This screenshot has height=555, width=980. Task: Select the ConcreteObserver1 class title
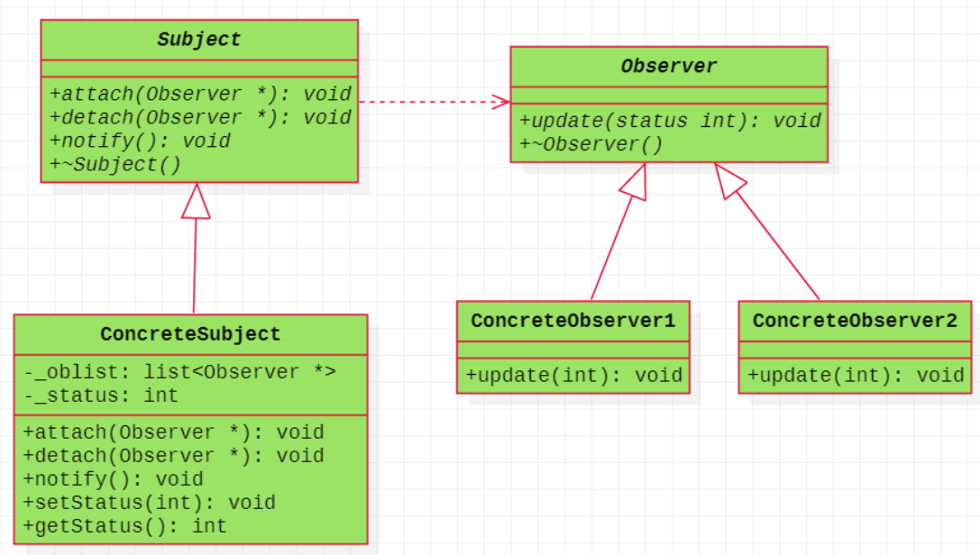pyautogui.click(x=573, y=320)
